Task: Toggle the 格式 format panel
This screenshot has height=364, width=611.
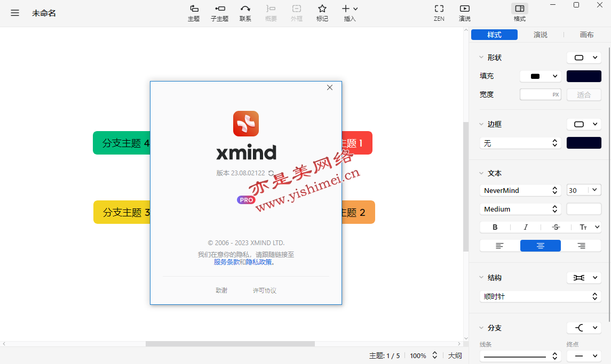Action: (519, 13)
